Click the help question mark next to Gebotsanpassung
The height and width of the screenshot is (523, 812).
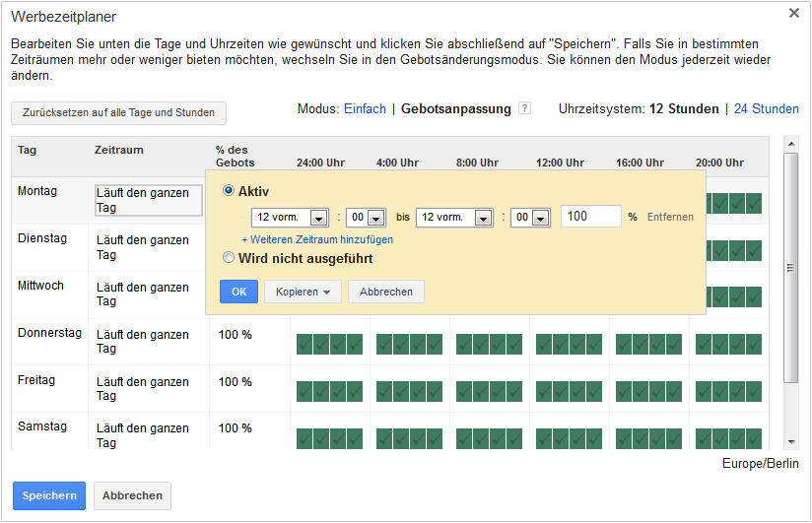tap(524, 108)
